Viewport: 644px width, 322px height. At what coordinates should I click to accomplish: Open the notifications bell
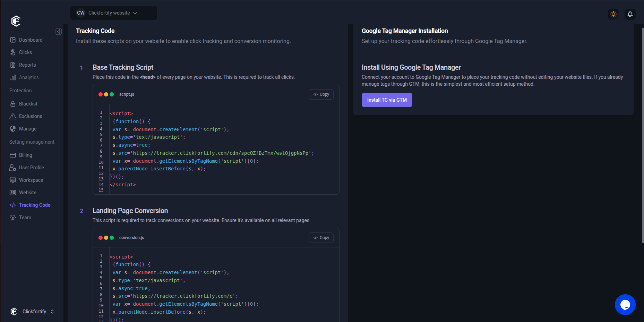(630, 14)
